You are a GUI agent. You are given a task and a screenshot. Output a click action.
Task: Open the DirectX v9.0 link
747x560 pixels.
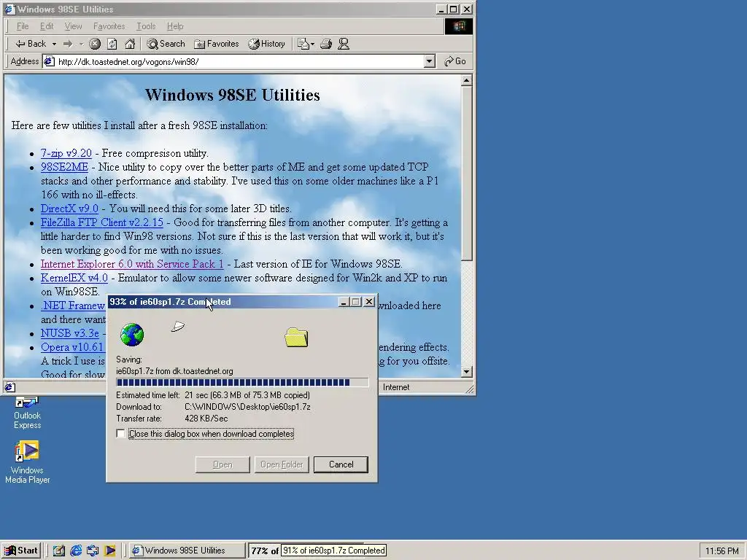pos(69,209)
